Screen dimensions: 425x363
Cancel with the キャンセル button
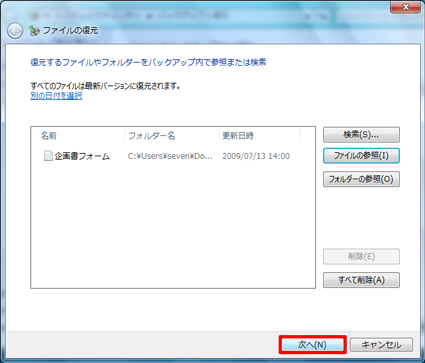[x=381, y=345]
